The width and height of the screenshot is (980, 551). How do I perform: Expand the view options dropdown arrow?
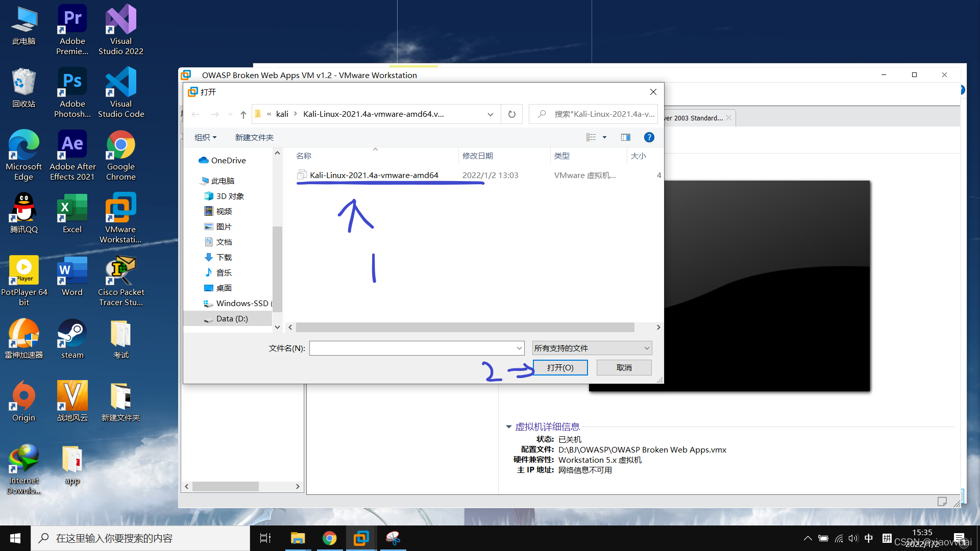pos(604,137)
